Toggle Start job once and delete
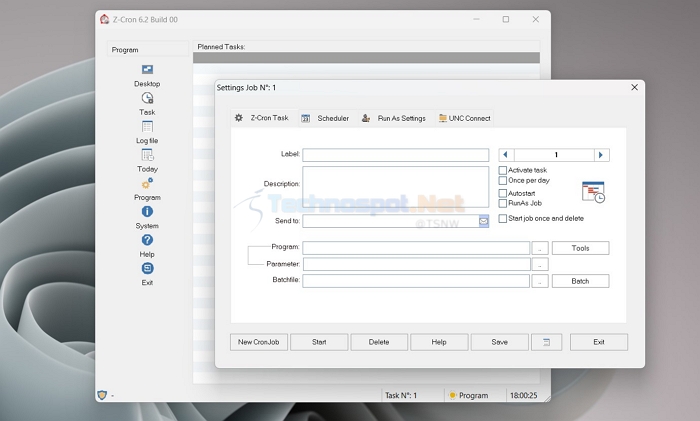Image resolution: width=700 pixels, height=421 pixels. [x=503, y=219]
